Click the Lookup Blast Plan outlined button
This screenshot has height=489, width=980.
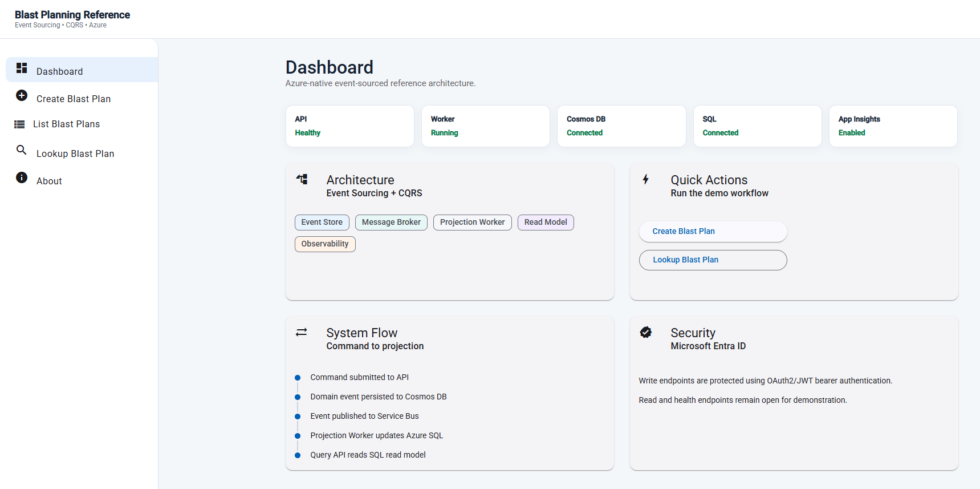point(713,260)
